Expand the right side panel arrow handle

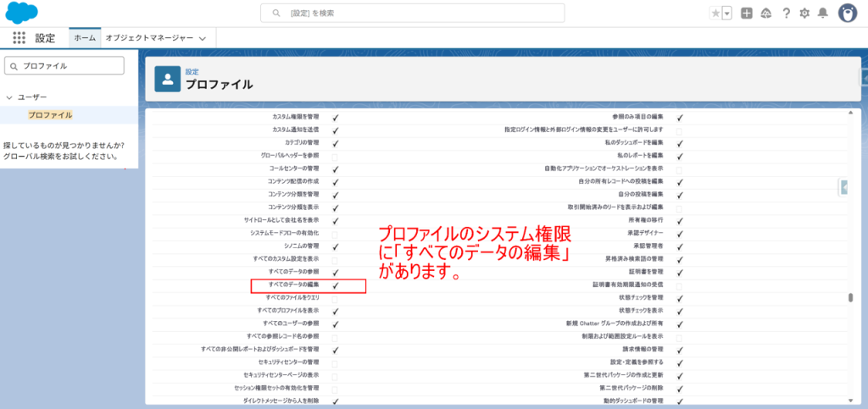tap(844, 188)
